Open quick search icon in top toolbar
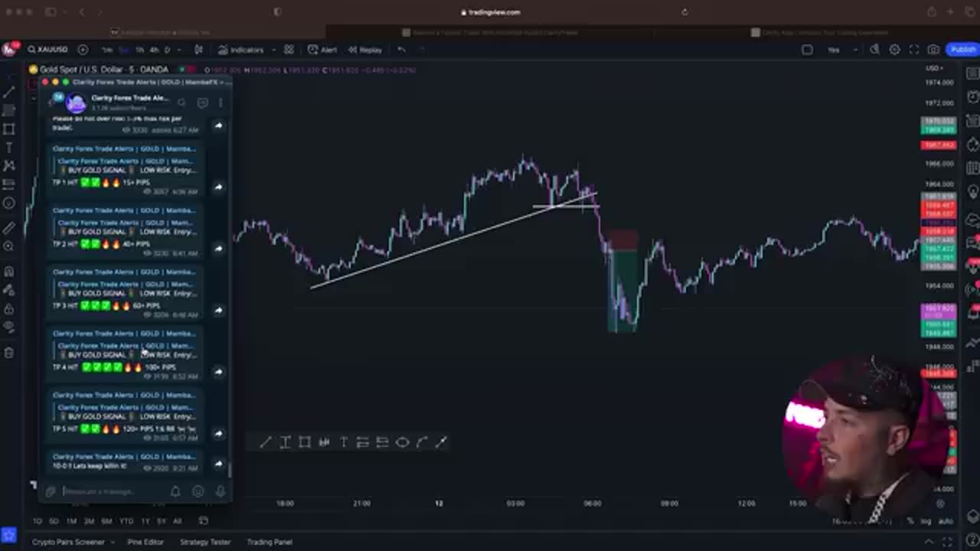Image resolution: width=980 pixels, height=551 pixels. click(x=874, y=50)
